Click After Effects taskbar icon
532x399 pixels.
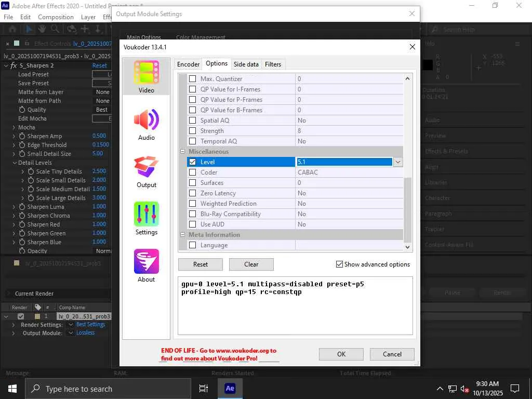point(230,389)
